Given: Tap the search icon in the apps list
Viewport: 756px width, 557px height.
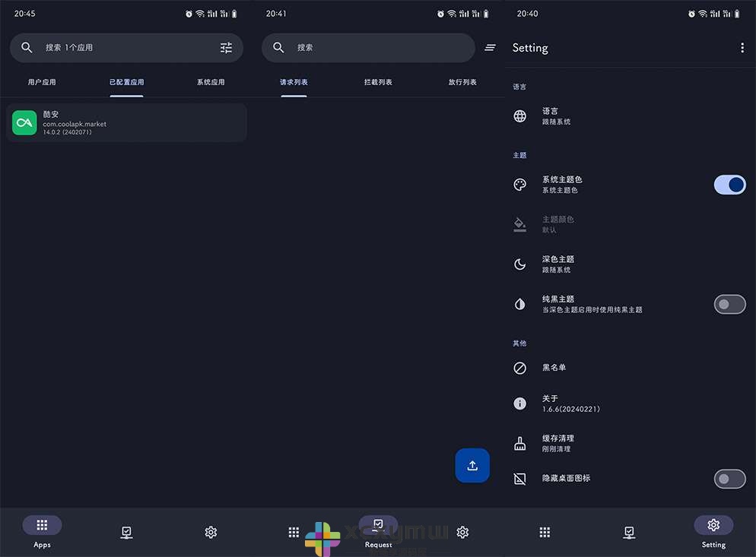Looking at the screenshot, I should tap(27, 47).
